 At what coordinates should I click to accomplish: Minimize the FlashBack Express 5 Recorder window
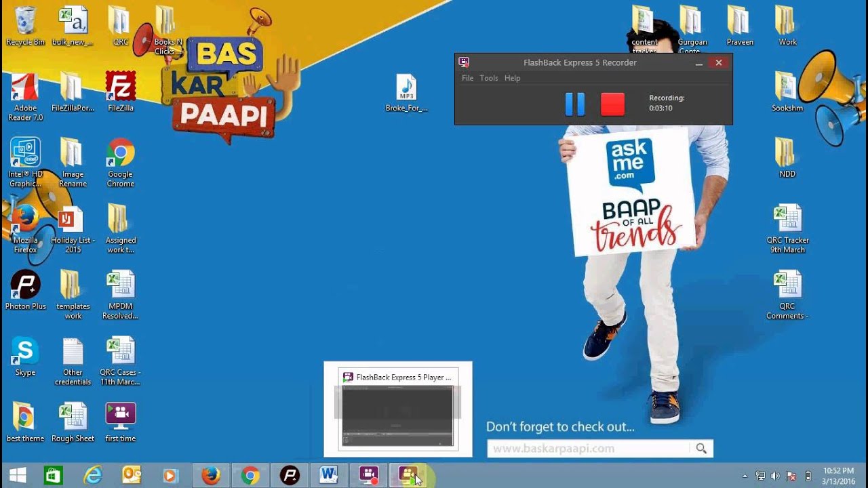coord(699,63)
